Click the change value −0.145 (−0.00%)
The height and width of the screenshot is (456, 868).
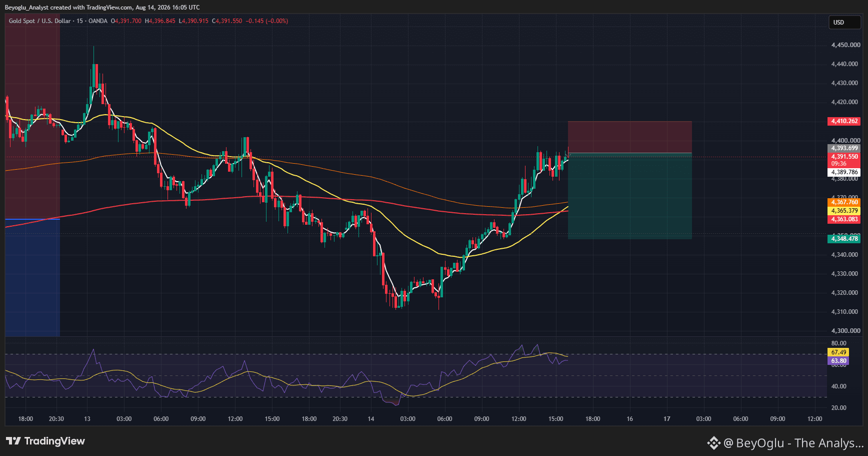tap(267, 21)
